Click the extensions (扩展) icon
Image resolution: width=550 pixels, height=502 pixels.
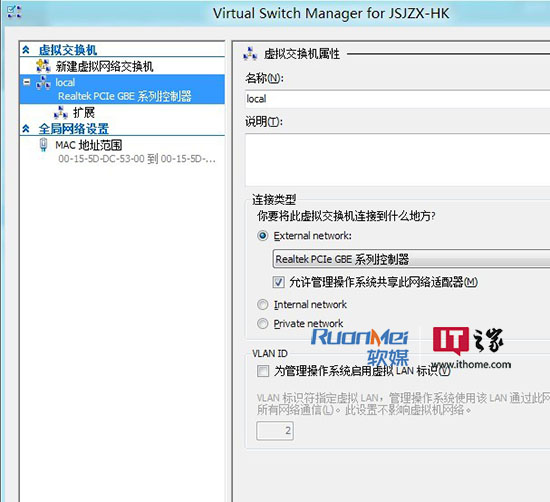[x=61, y=113]
